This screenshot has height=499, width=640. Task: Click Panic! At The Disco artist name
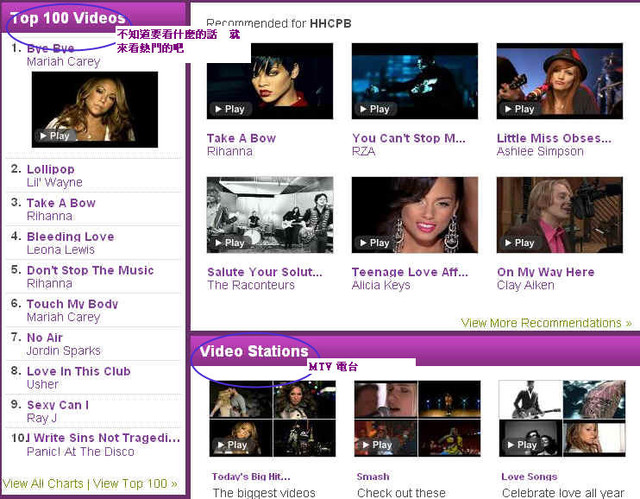80,451
